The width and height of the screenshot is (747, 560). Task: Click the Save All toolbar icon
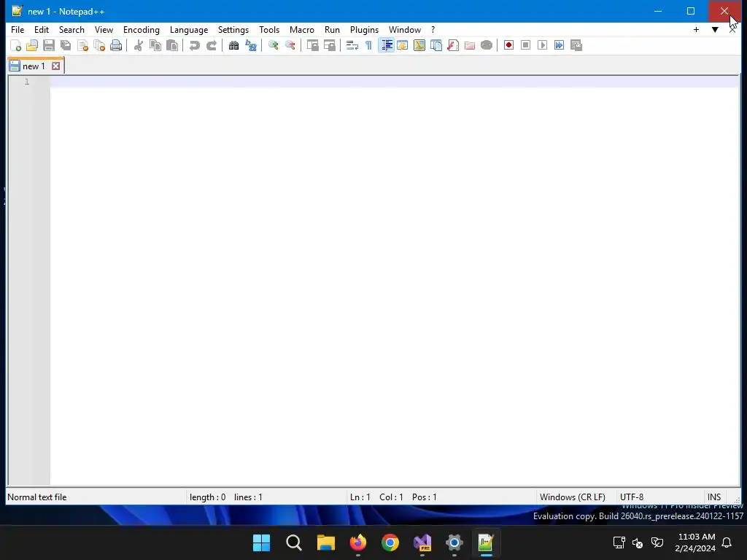tap(66, 45)
